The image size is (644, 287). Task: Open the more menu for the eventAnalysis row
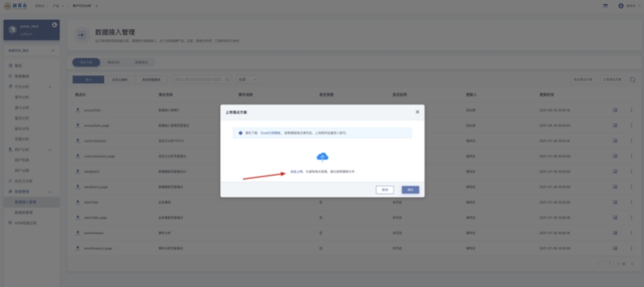(x=631, y=233)
